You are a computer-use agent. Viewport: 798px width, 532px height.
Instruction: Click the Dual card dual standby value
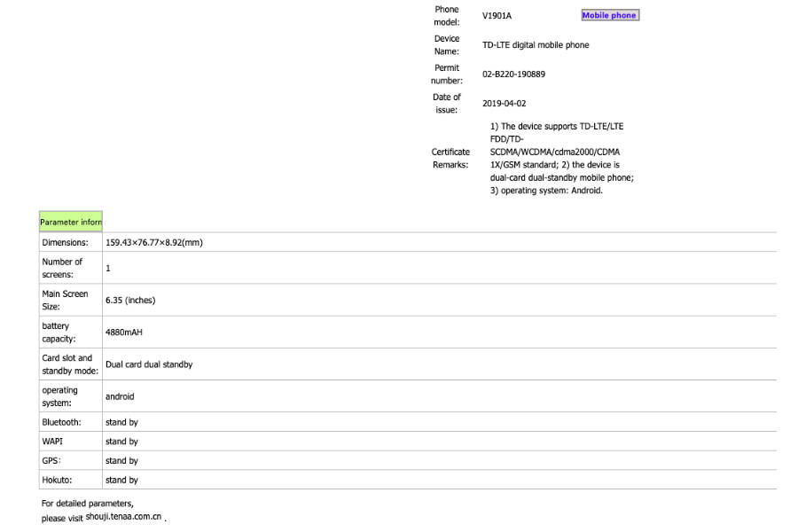pos(149,364)
